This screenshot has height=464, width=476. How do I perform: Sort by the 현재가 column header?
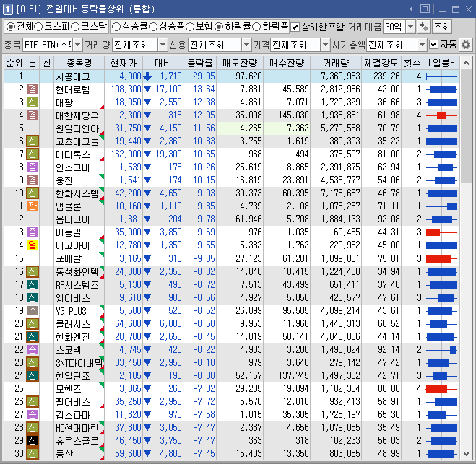pyautogui.click(x=124, y=63)
